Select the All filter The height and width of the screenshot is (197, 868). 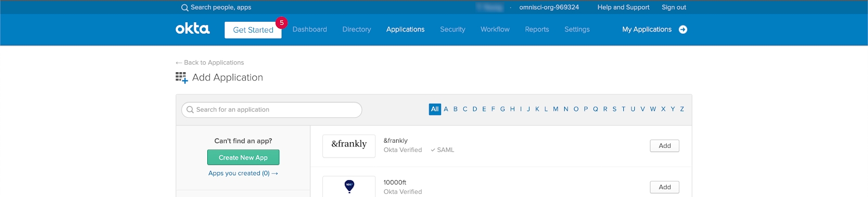[435, 109]
